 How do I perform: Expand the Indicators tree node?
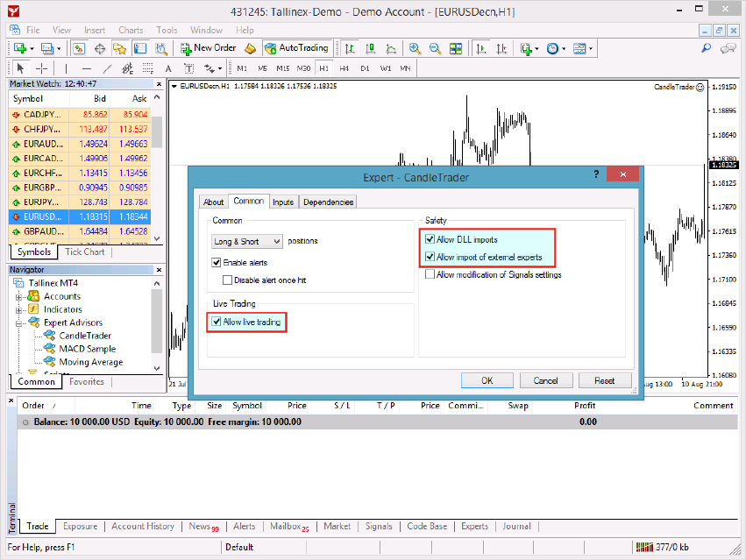(x=19, y=310)
